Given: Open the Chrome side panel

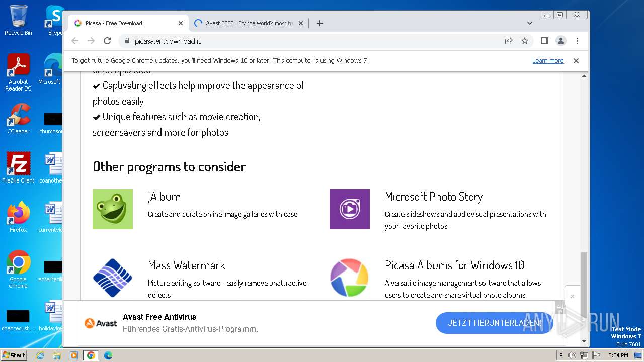Looking at the screenshot, I should (x=544, y=41).
